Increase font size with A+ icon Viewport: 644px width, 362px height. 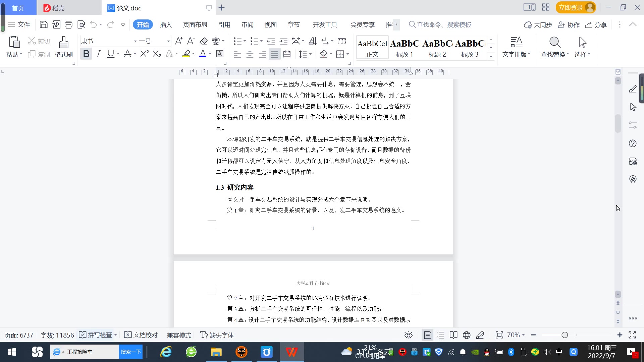click(x=179, y=41)
